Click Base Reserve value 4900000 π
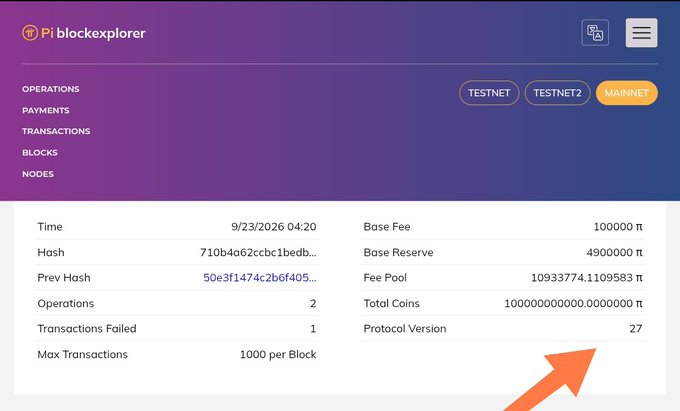Image resolution: width=680 pixels, height=411 pixels. (614, 252)
